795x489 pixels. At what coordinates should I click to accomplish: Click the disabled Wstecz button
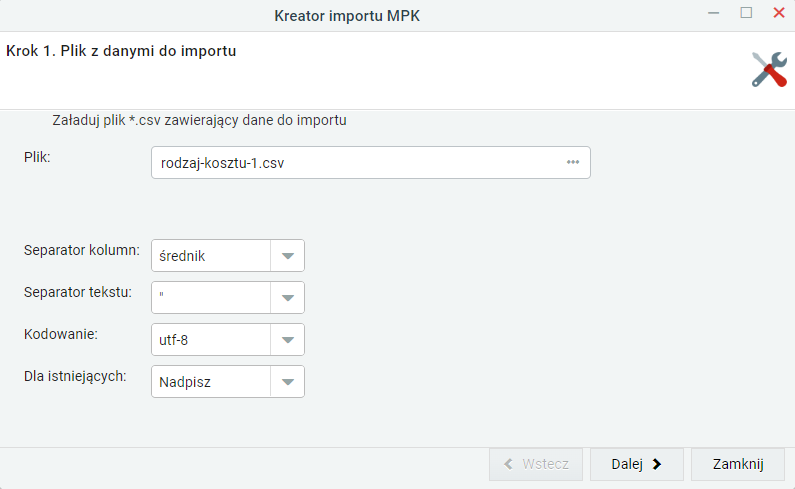coord(536,464)
